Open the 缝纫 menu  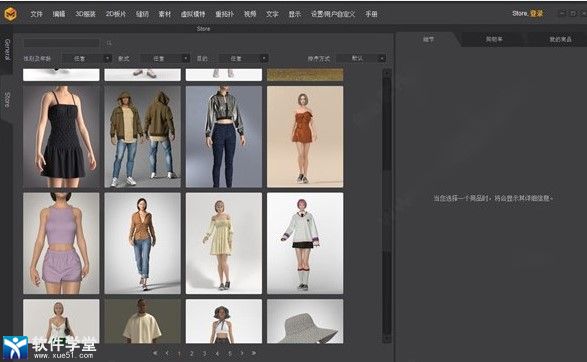[142, 14]
